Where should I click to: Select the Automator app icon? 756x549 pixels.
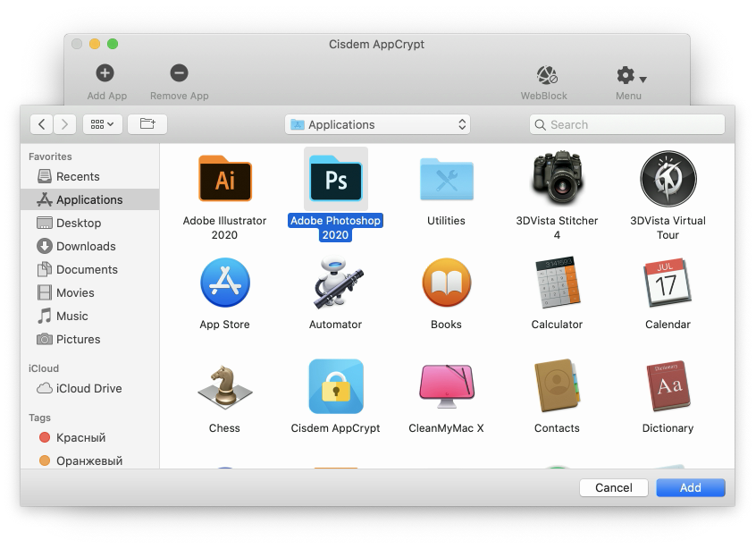click(x=335, y=283)
